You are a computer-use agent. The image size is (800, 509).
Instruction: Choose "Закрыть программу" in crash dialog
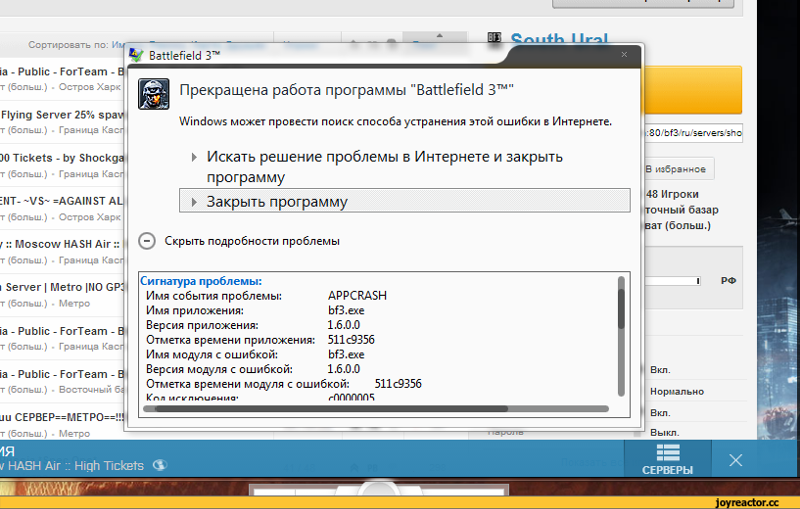click(x=405, y=201)
